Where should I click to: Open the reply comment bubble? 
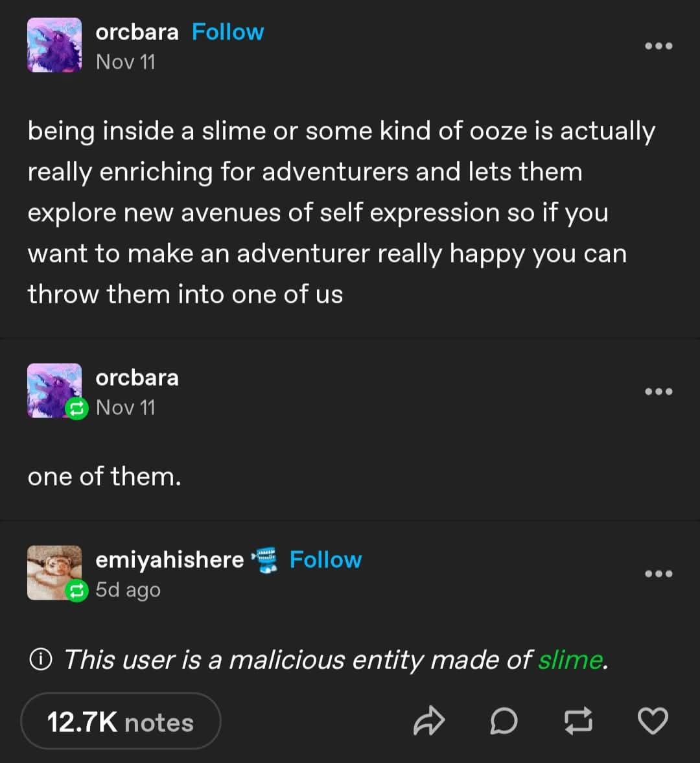click(x=504, y=722)
